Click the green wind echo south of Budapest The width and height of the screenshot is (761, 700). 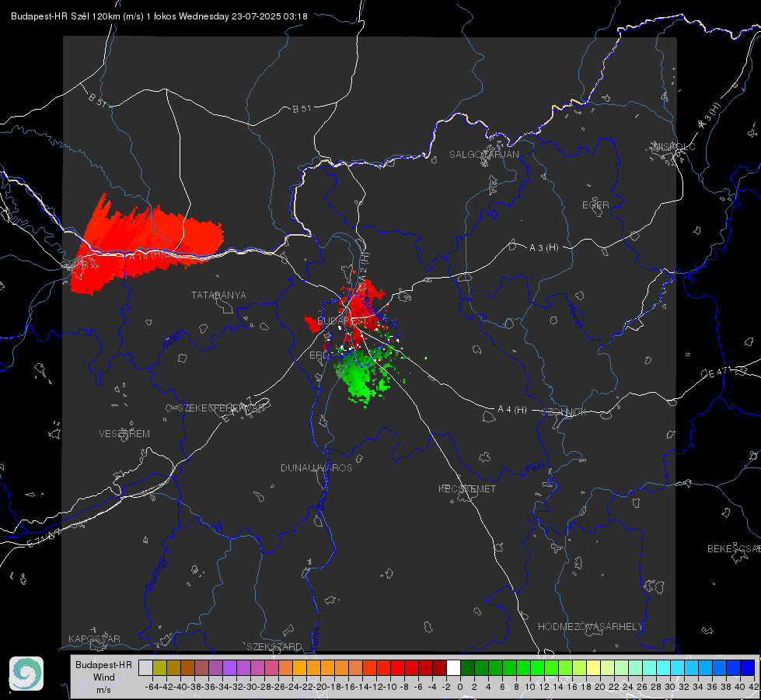coord(359,375)
